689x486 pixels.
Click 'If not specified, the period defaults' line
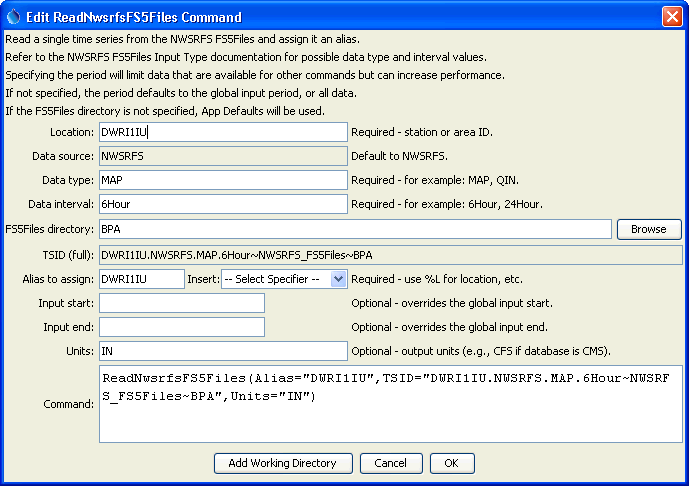[x=181, y=93]
